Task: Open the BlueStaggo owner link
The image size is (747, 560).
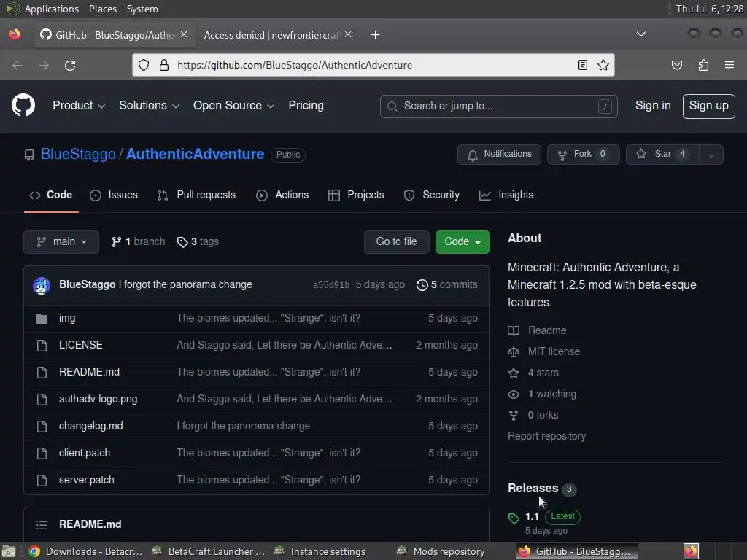Action: pyautogui.click(x=78, y=155)
